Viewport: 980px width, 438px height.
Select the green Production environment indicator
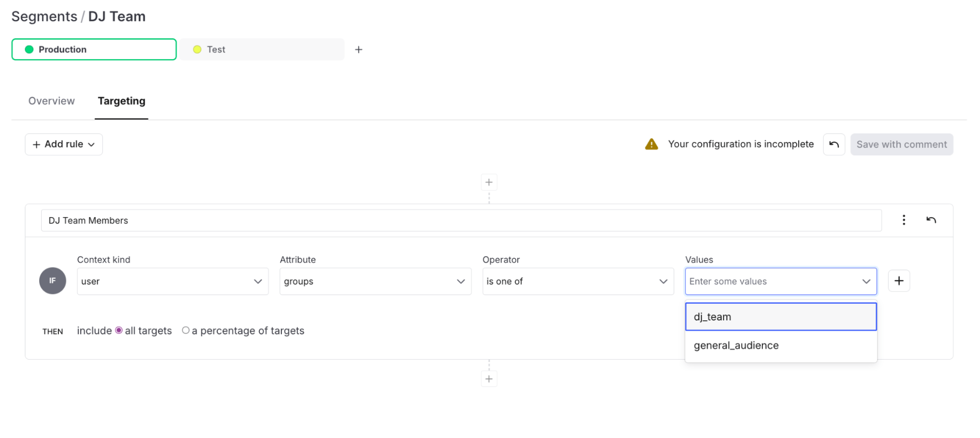(29, 49)
